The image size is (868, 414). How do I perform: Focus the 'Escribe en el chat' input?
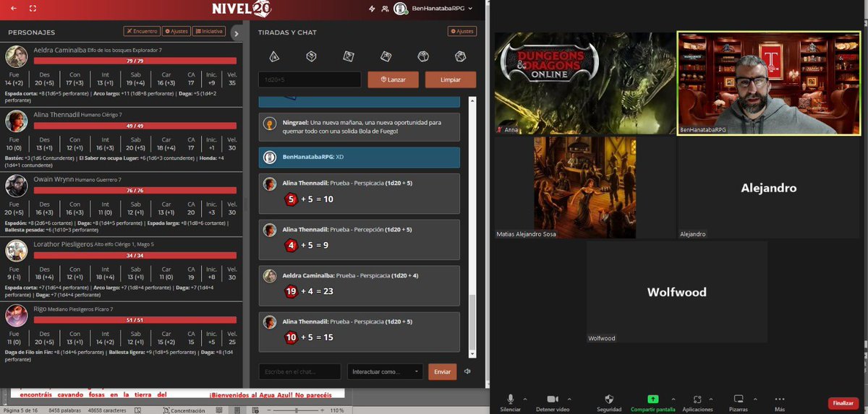click(299, 371)
